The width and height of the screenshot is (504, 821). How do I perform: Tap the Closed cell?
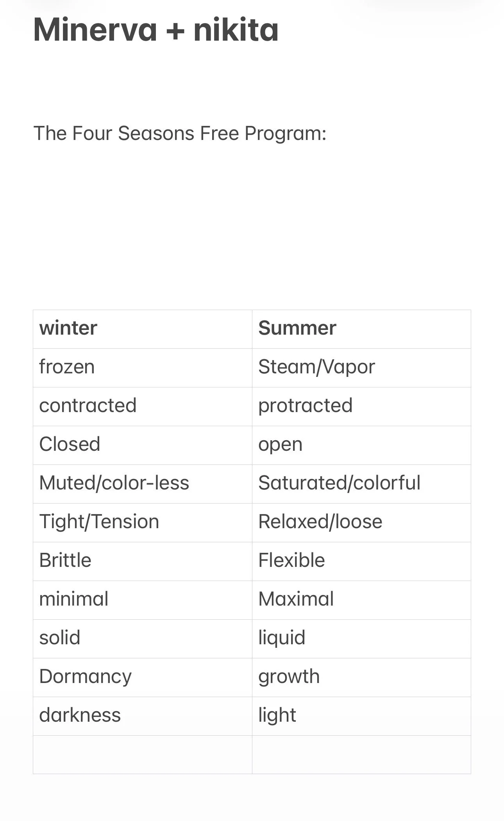[x=143, y=445]
